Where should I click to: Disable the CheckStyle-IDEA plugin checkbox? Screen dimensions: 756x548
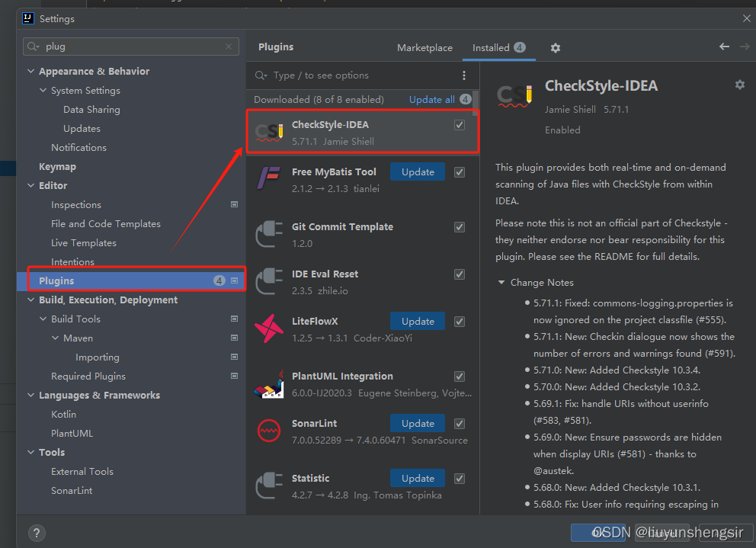click(x=460, y=125)
